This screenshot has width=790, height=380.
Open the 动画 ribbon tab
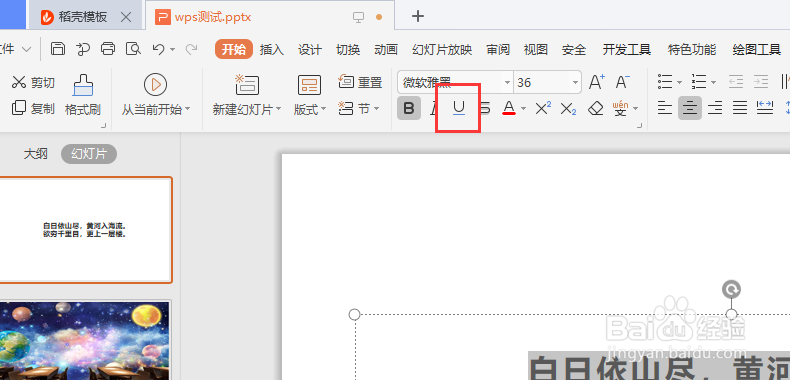(x=386, y=49)
